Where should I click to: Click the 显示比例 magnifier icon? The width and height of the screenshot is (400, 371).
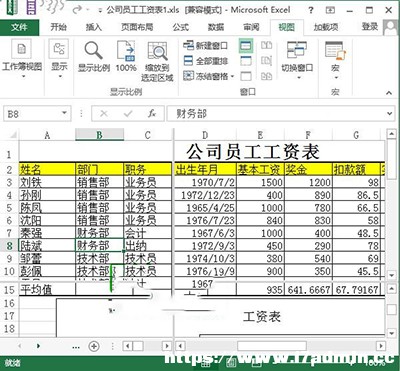93,50
